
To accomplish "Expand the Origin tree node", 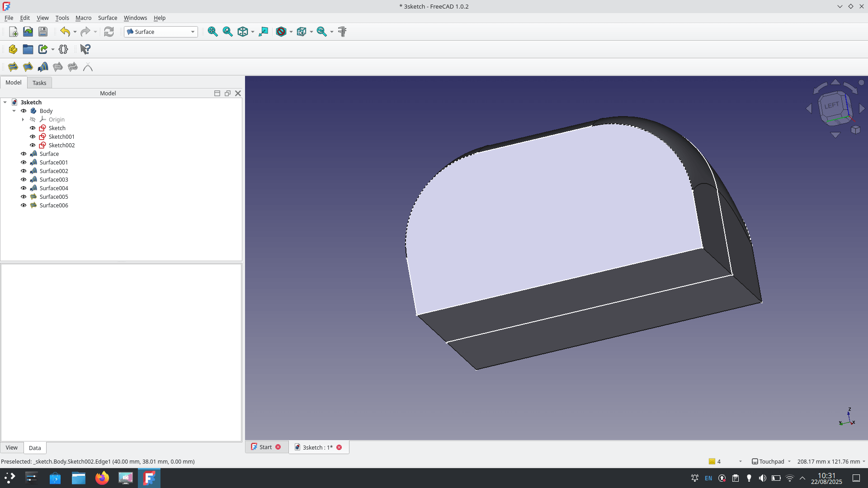I will pyautogui.click(x=23, y=119).
